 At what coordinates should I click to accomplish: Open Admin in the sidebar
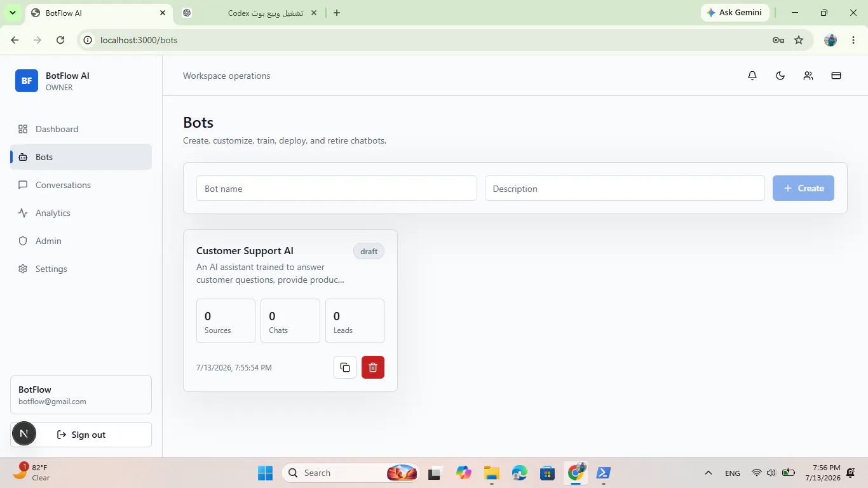coord(81,241)
